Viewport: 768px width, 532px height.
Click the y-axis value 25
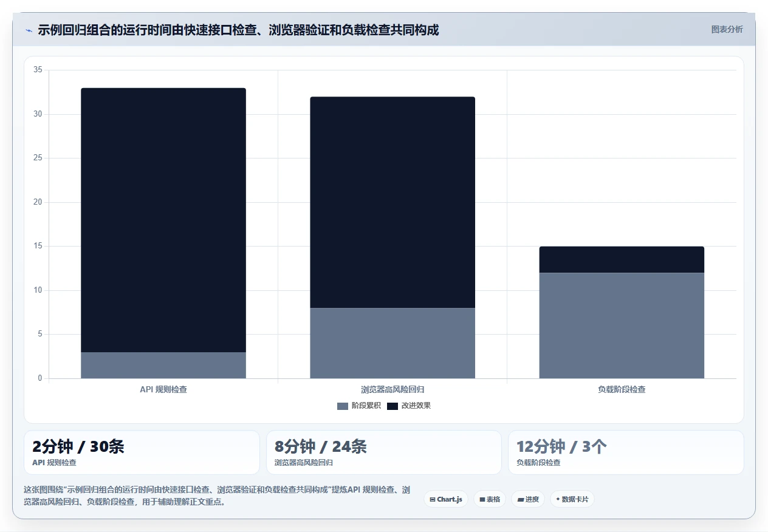click(x=38, y=159)
